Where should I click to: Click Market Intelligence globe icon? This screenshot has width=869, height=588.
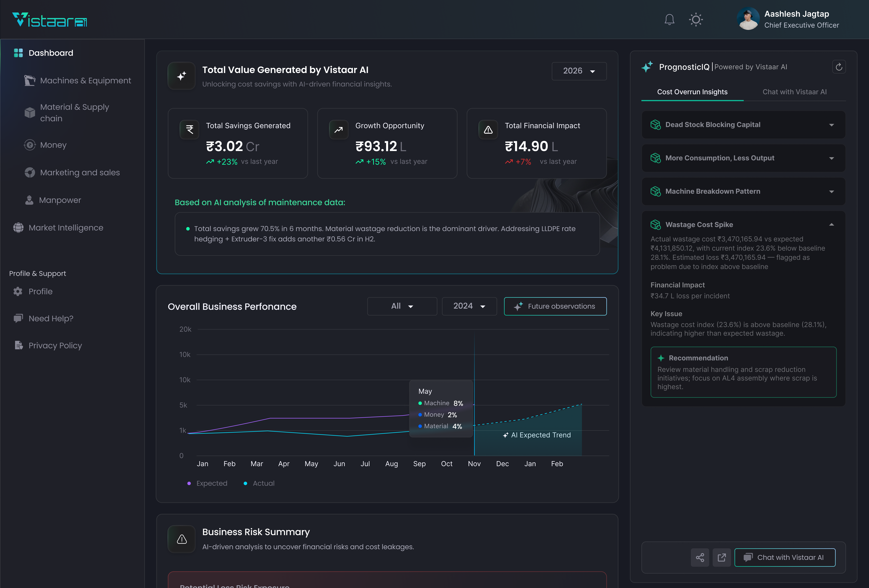click(x=18, y=227)
